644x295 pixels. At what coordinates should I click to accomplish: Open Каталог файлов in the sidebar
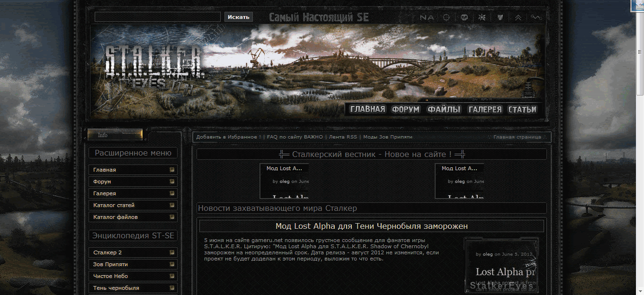click(133, 217)
